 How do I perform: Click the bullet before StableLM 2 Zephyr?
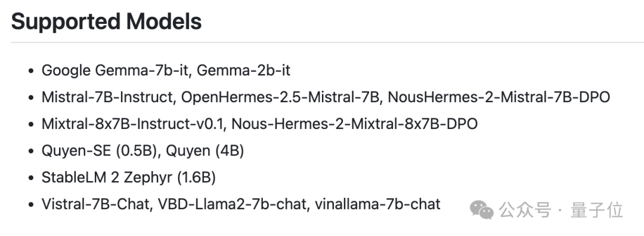(x=30, y=178)
